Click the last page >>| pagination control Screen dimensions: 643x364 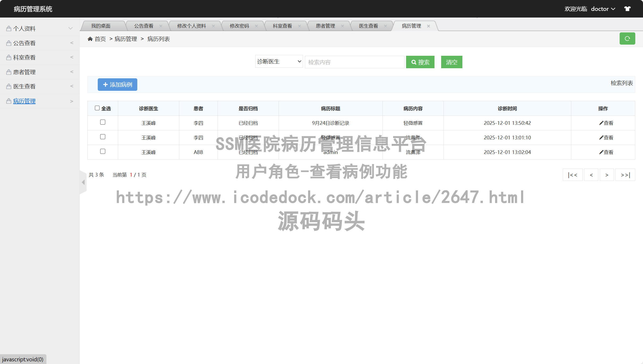(625, 175)
